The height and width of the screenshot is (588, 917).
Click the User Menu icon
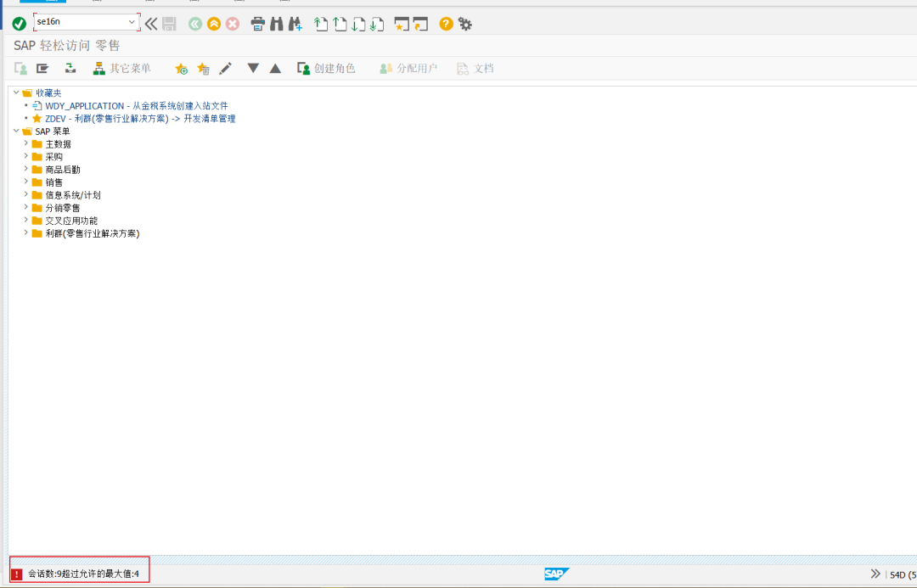(x=21, y=69)
